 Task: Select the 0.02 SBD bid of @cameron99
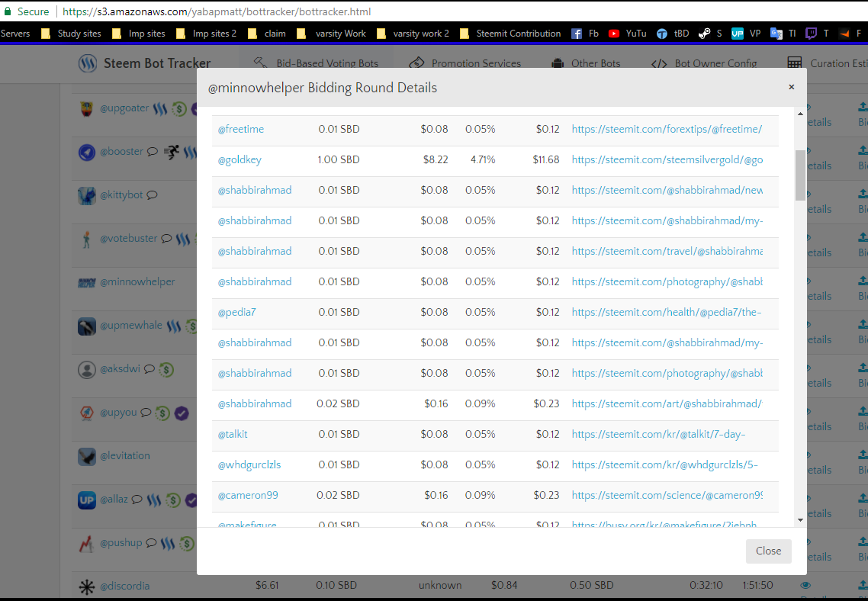[x=338, y=495]
